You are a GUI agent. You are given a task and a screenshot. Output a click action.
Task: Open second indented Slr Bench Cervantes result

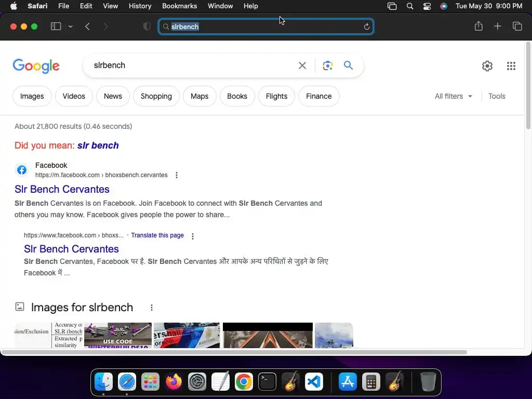pyautogui.click(x=71, y=249)
